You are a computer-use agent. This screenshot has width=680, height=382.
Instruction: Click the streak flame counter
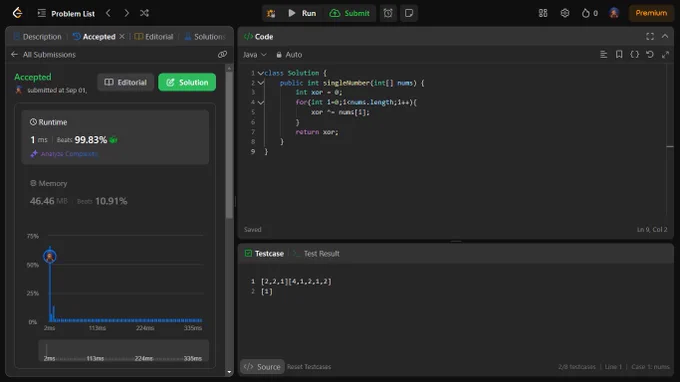589,13
